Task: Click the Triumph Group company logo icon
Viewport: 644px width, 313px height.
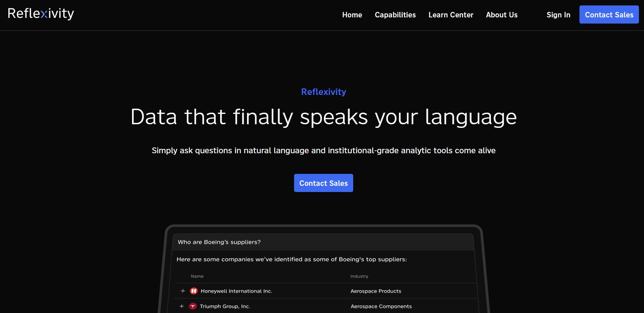Action: click(x=193, y=306)
